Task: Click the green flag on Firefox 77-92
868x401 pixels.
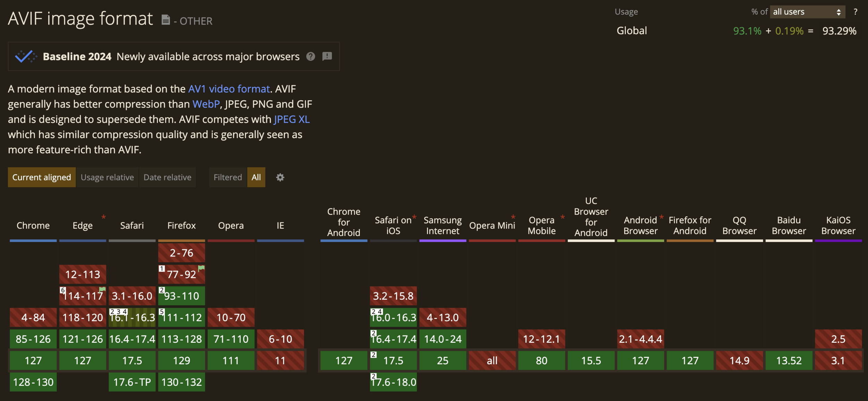Action: point(201,268)
